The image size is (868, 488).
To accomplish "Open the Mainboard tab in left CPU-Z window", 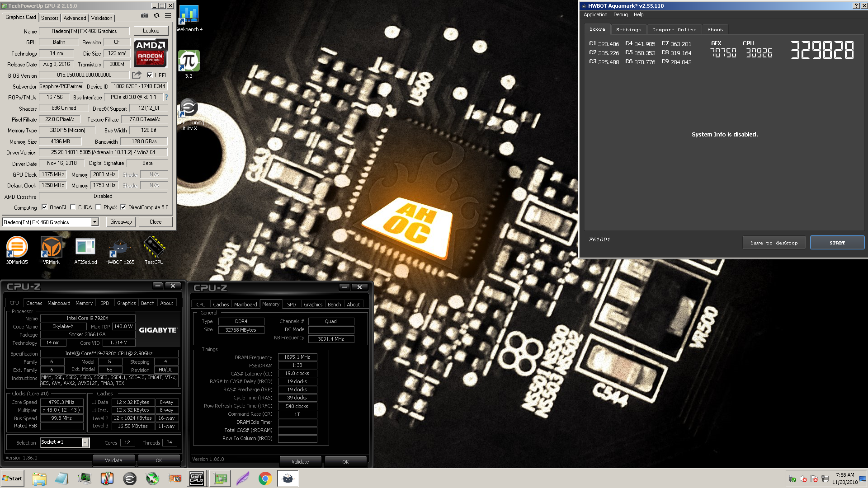I will click(x=59, y=303).
